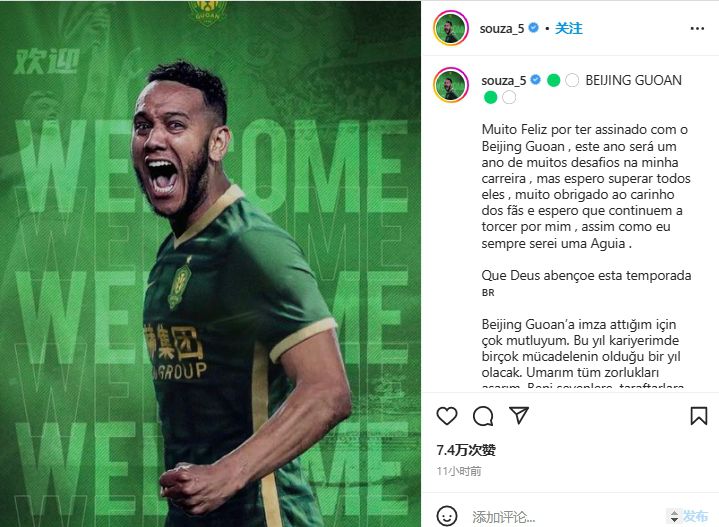
Task: Open the emoji picker smiley icon
Action: coord(447,516)
